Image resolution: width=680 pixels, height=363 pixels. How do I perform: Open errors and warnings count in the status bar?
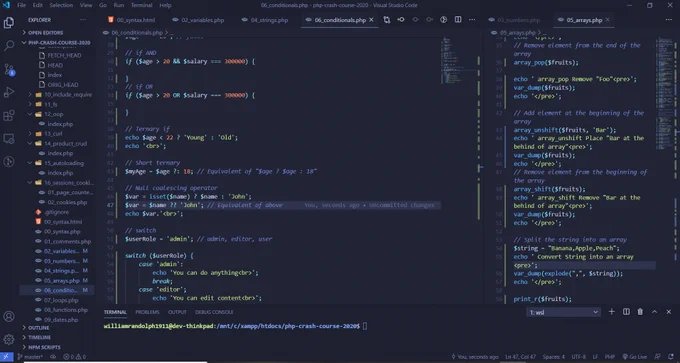[75, 357]
